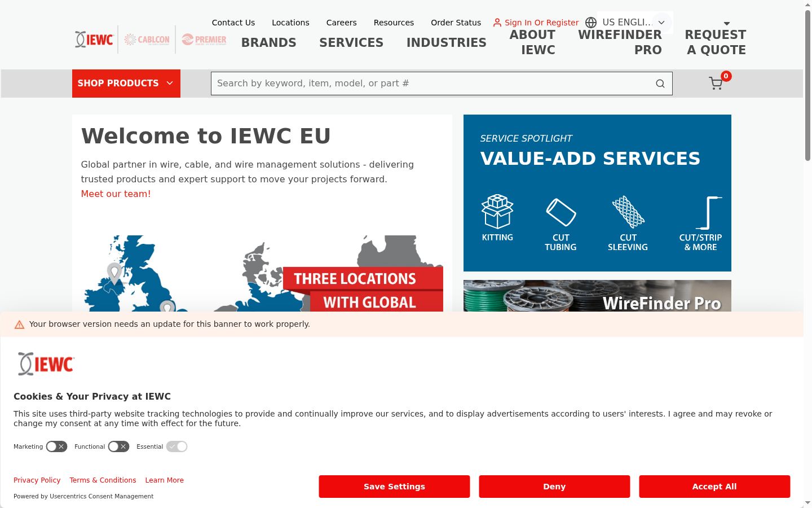Open the shopping cart
The height and width of the screenshot is (508, 812).
[x=716, y=84]
